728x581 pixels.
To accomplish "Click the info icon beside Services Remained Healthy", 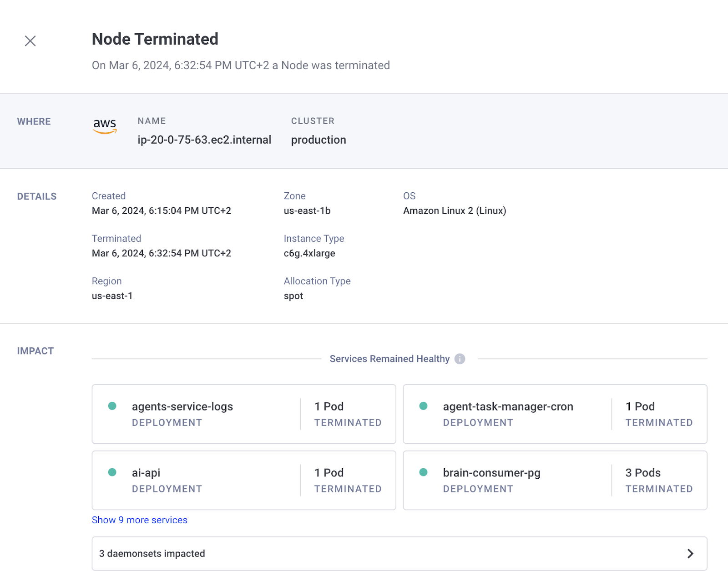I will pos(460,359).
